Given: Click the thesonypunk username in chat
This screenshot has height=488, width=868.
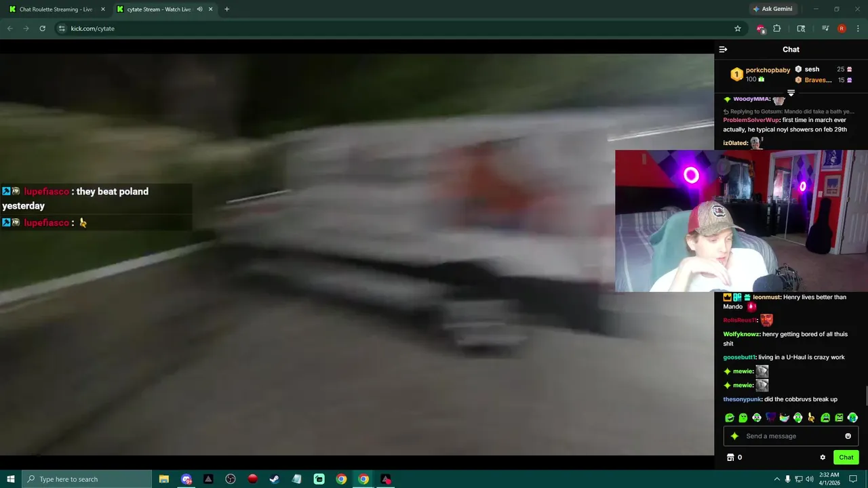Looking at the screenshot, I should (x=742, y=399).
